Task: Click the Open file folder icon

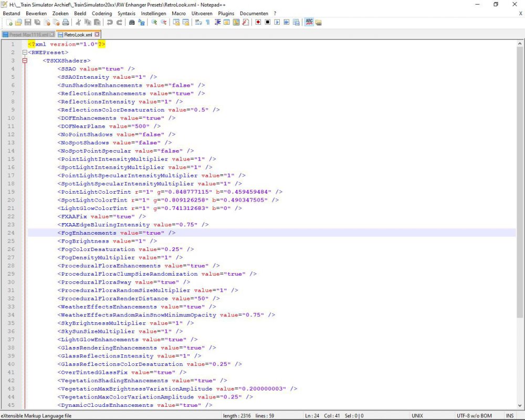Action: click(x=18, y=23)
